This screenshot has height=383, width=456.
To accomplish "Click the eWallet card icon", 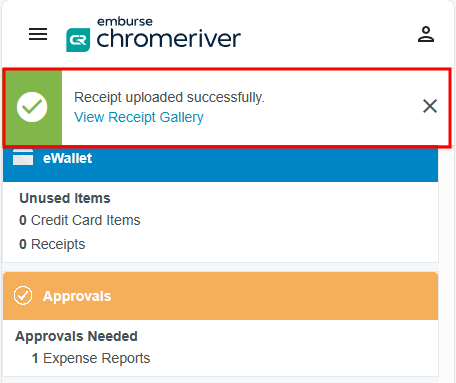I will click(x=23, y=157).
